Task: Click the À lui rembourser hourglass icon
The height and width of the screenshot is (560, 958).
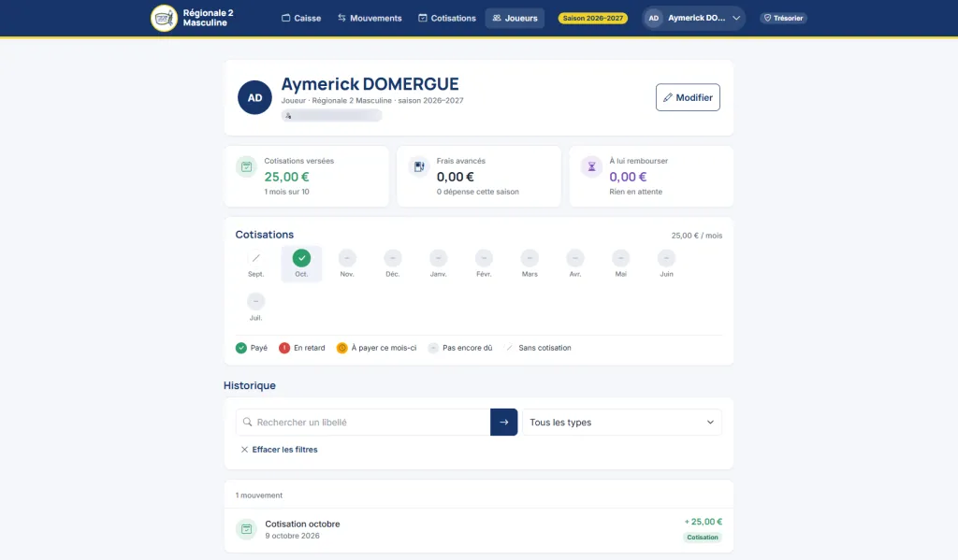Action: point(591,166)
